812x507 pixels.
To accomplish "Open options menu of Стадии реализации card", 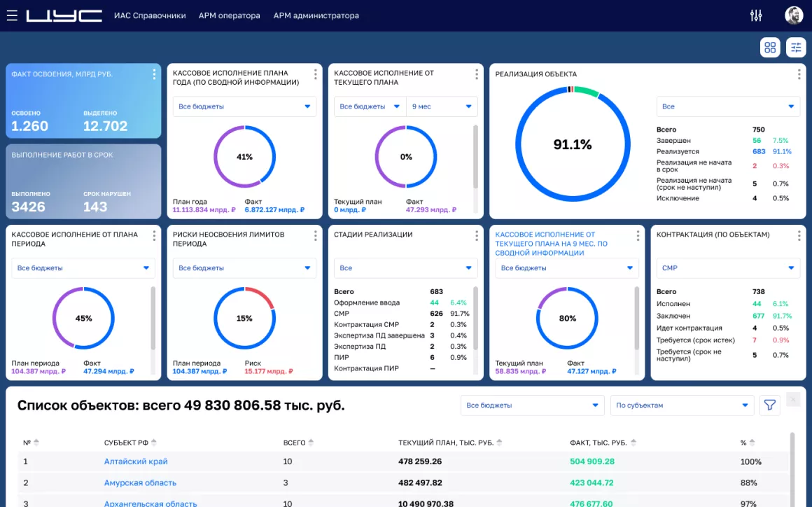I will (477, 235).
